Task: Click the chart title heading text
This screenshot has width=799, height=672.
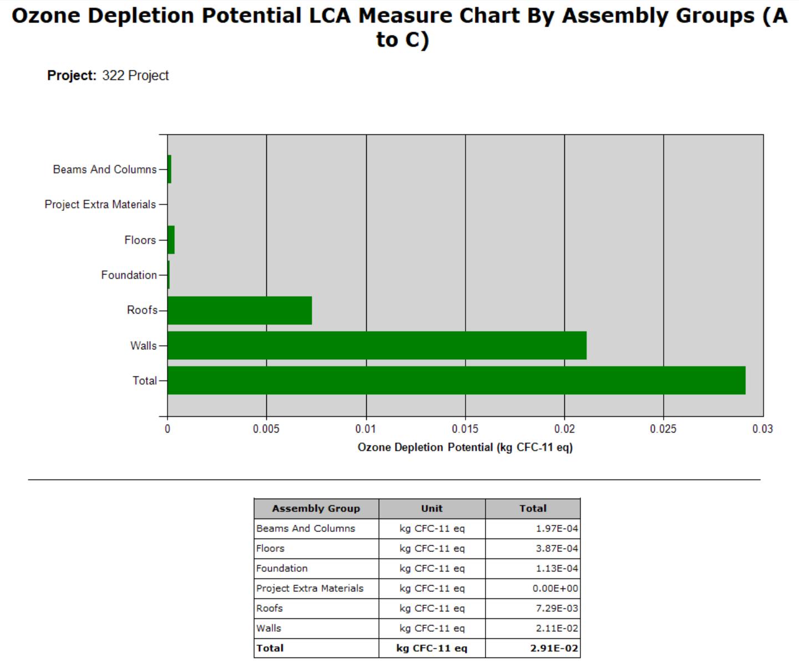Action: [399, 27]
